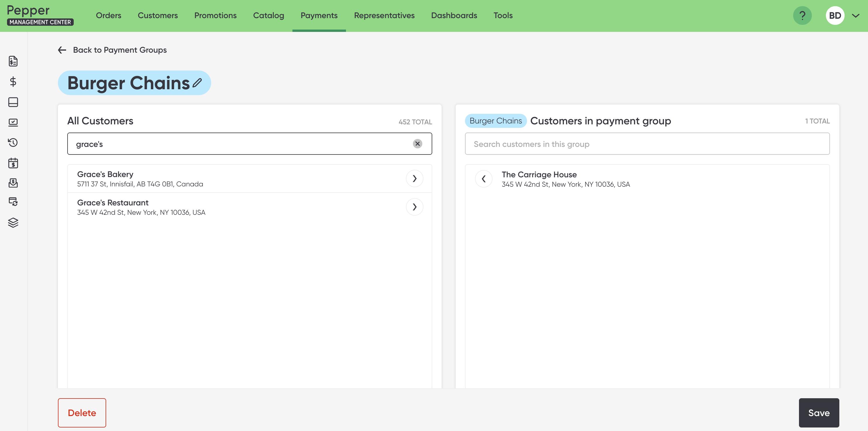Screen dimensions: 868x431
Task: Open the monitor checkmark sidebar icon
Action: coord(13,122)
